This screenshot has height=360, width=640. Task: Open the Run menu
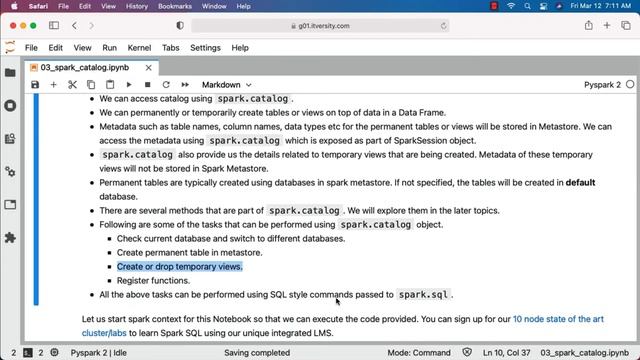point(109,48)
